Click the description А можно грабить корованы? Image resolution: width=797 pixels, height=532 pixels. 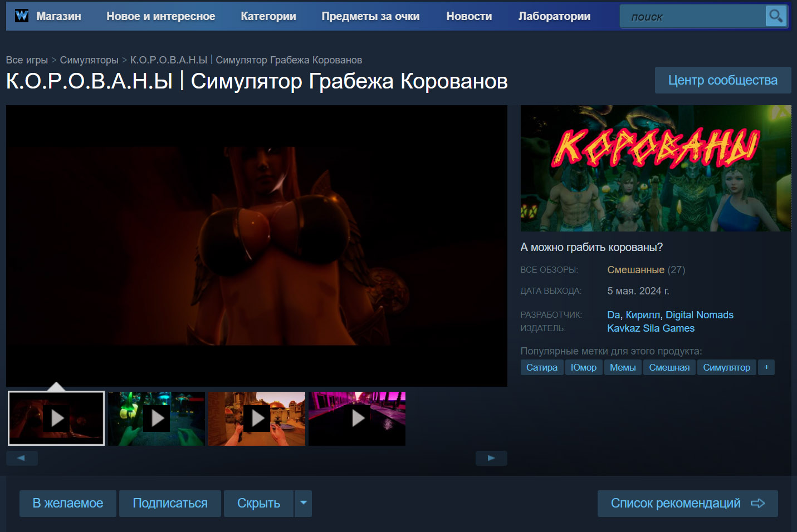coord(591,247)
